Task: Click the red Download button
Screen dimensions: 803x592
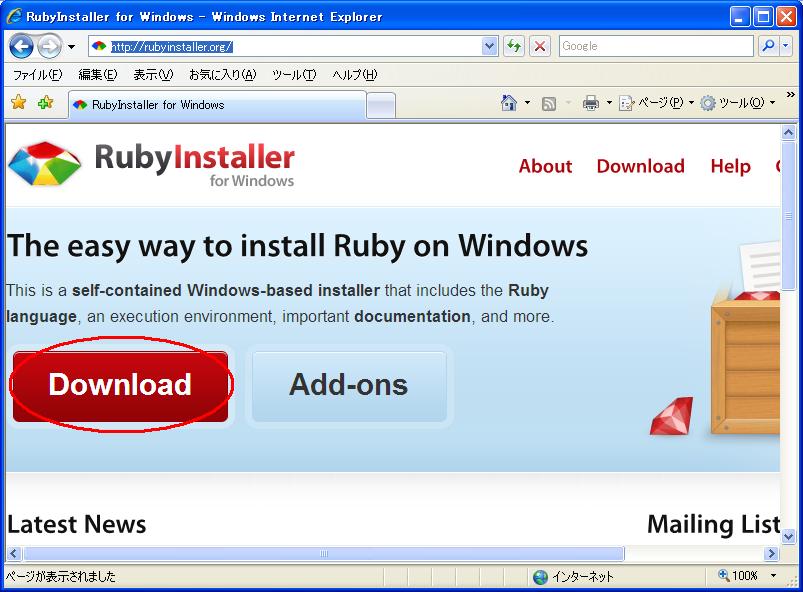Action: pos(121,386)
